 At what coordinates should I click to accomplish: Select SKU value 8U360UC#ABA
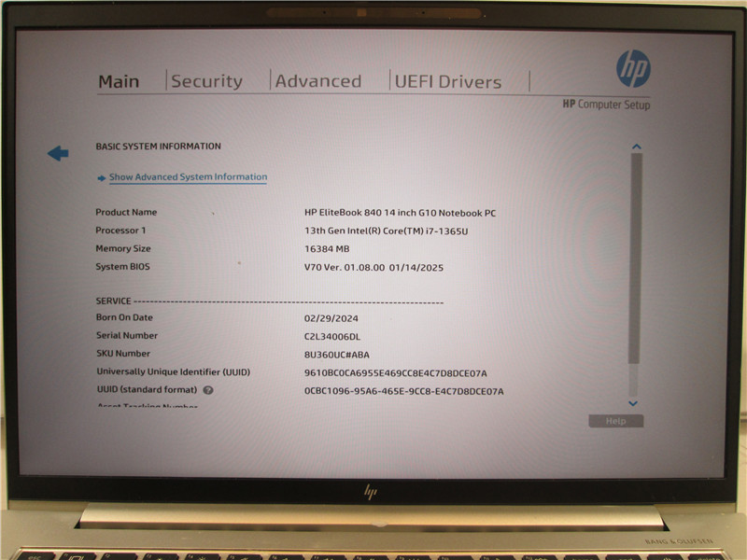337,355
